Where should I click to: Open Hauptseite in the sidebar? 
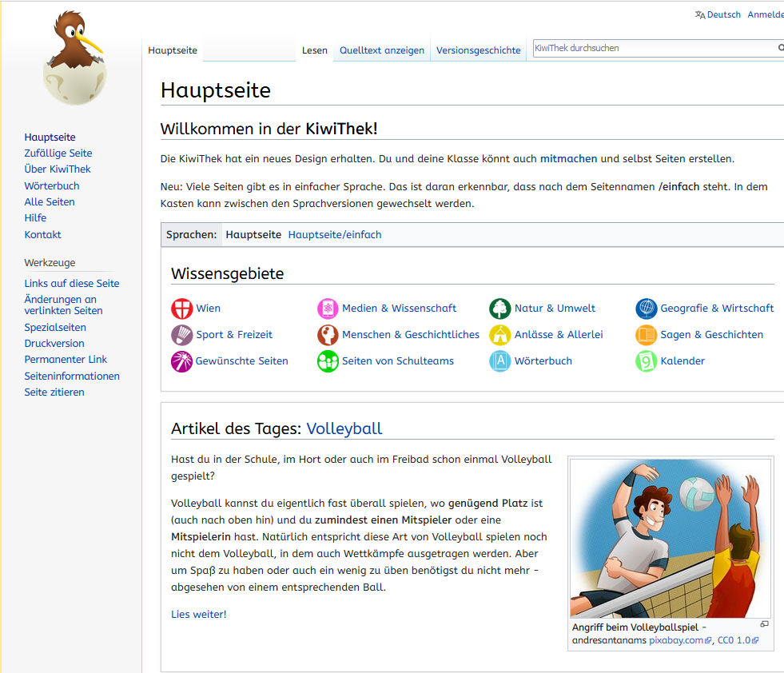50,137
